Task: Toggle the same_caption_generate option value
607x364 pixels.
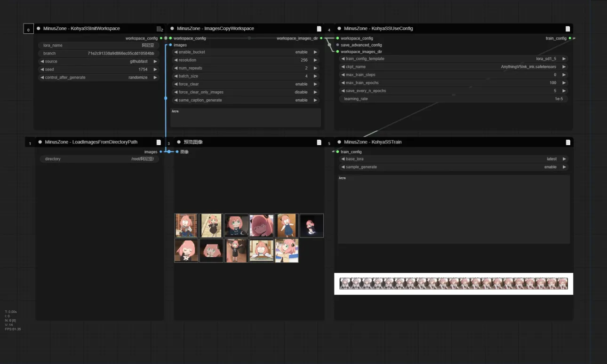Action: [x=246, y=100]
